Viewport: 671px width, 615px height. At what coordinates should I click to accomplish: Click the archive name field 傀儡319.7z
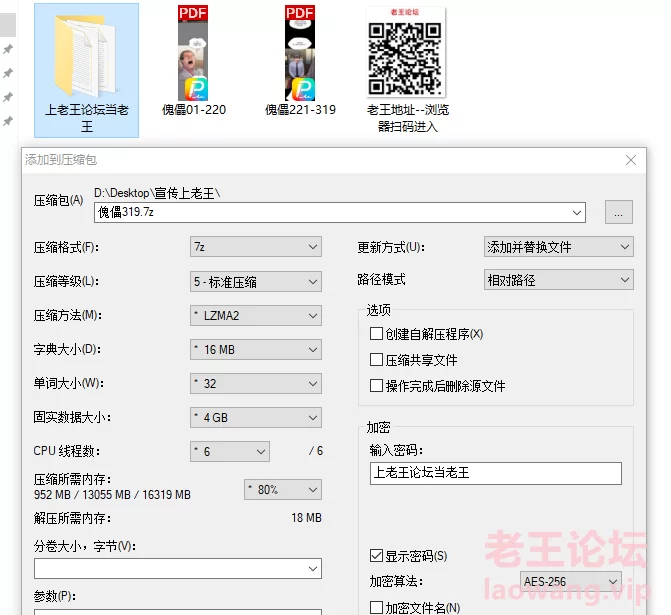pyautogui.click(x=338, y=212)
